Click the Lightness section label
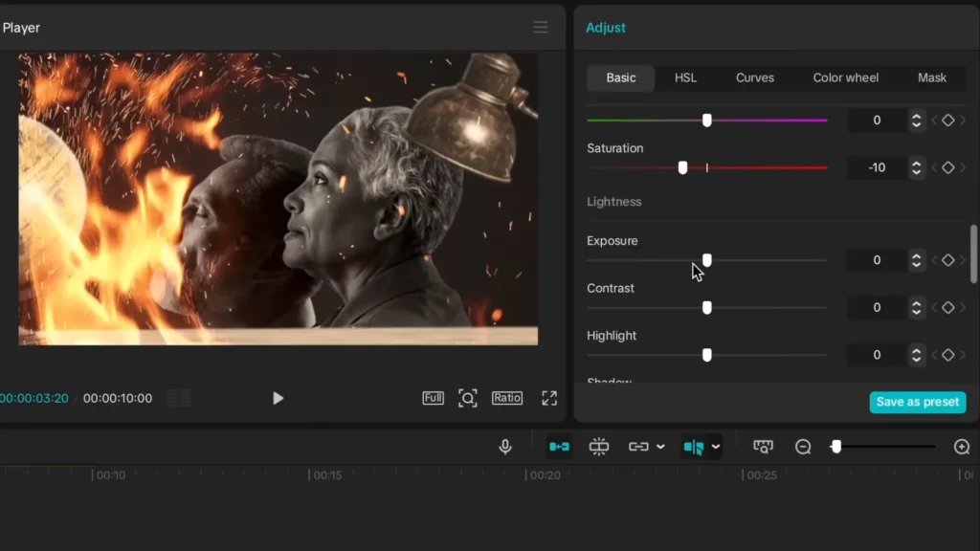 (x=613, y=202)
